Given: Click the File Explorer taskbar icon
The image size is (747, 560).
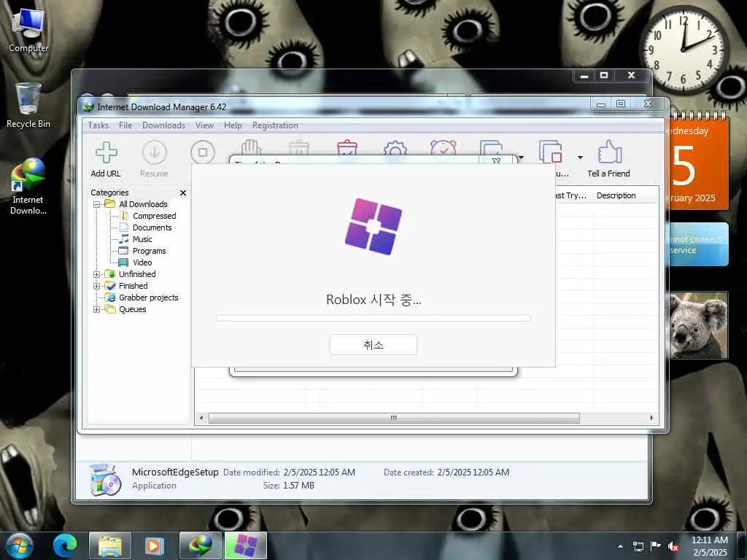Looking at the screenshot, I should point(110,545).
